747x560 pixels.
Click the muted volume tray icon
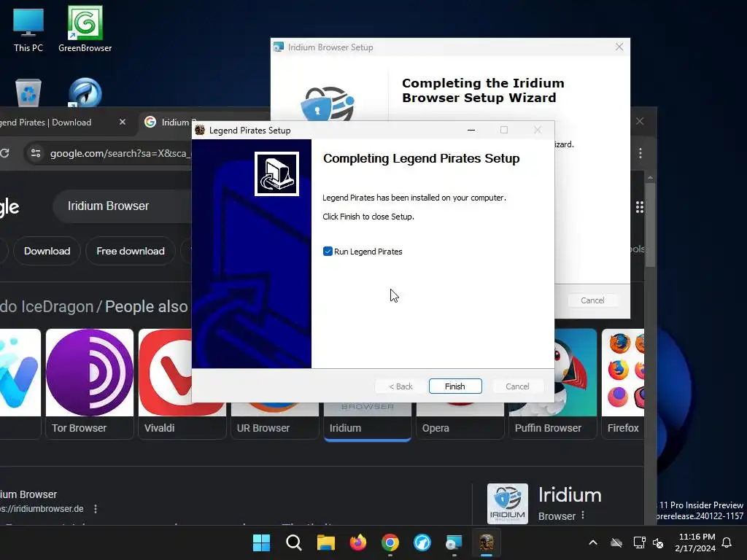pyautogui.click(x=658, y=542)
